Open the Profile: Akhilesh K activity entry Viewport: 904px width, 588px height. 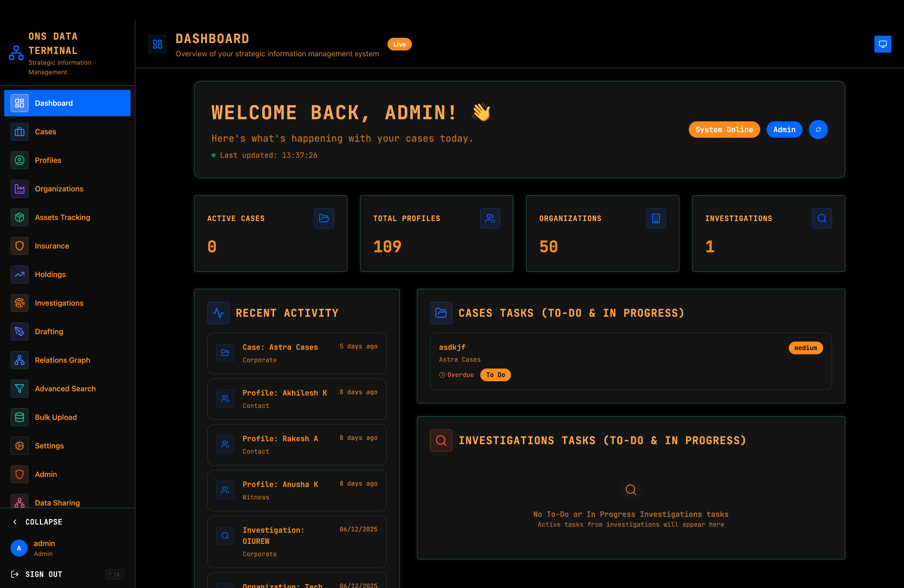pyautogui.click(x=297, y=399)
